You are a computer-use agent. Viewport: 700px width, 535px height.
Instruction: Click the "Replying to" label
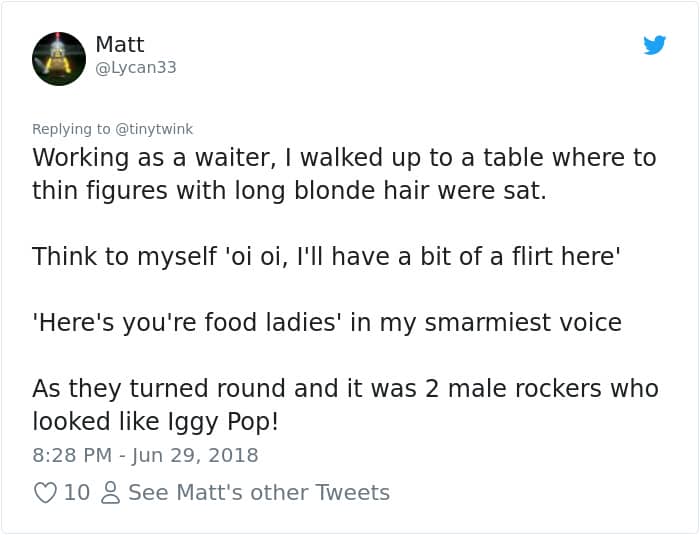(x=72, y=129)
